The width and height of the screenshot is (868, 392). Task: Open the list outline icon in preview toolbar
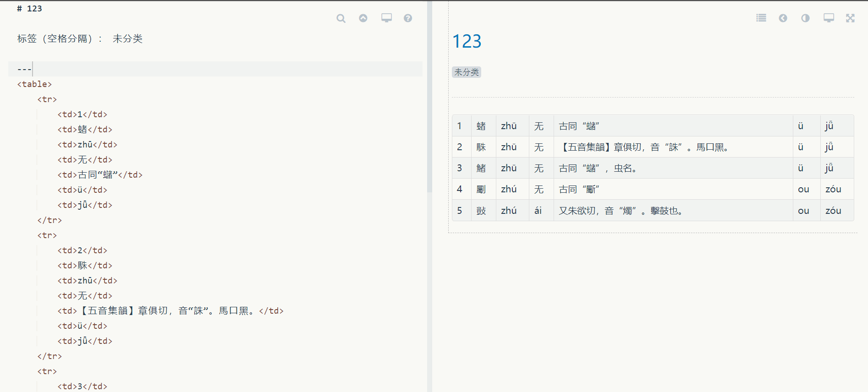(761, 18)
